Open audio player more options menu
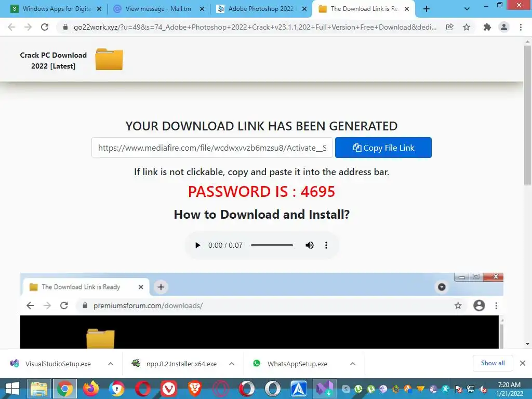Viewport: 532px width, 399px height. click(326, 245)
